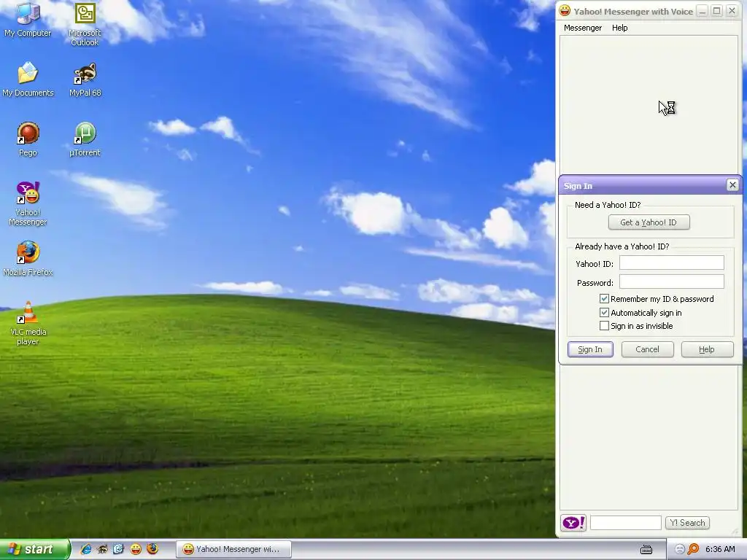The width and height of the screenshot is (747, 560).
Task: Select the Microsoft Outlook desktop icon
Action: tap(85, 24)
